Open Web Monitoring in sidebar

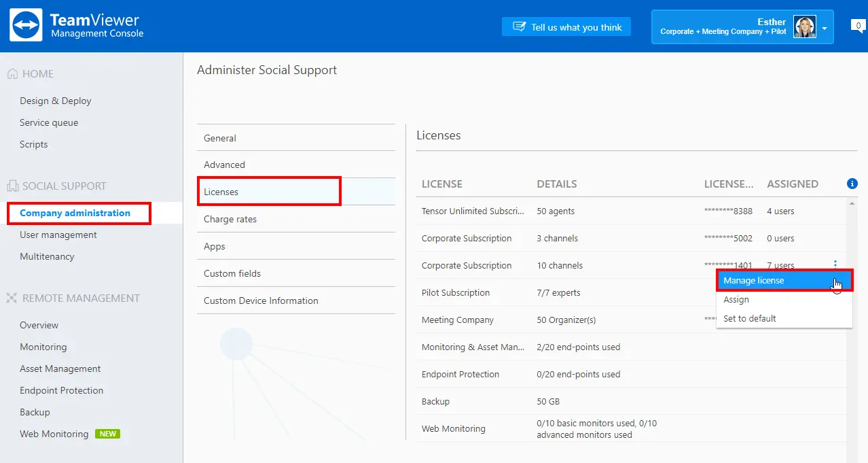point(54,434)
